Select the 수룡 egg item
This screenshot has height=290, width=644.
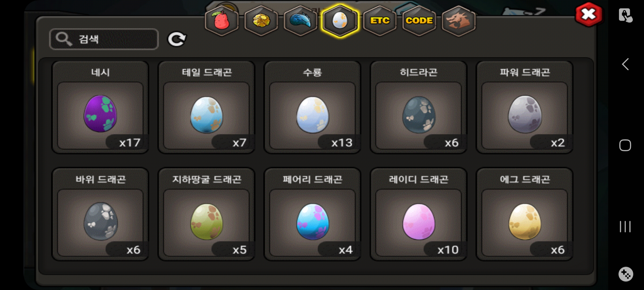[x=313, y=107]
